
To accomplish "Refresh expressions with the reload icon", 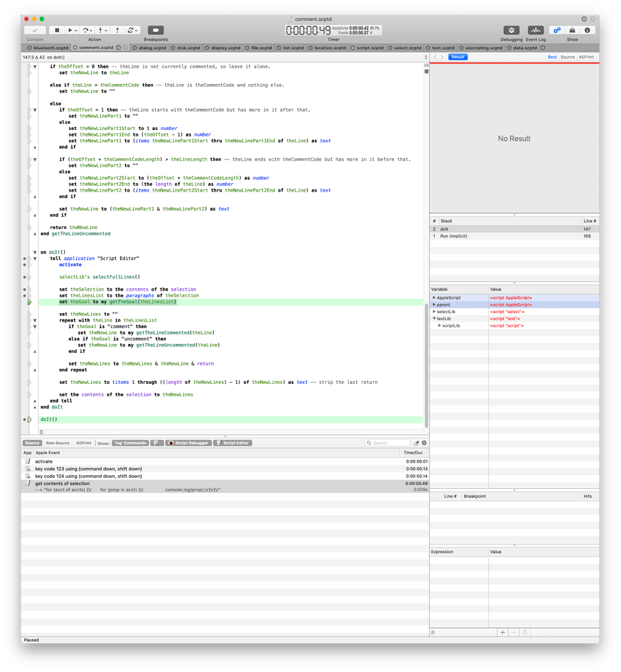I will pos(525,633).
